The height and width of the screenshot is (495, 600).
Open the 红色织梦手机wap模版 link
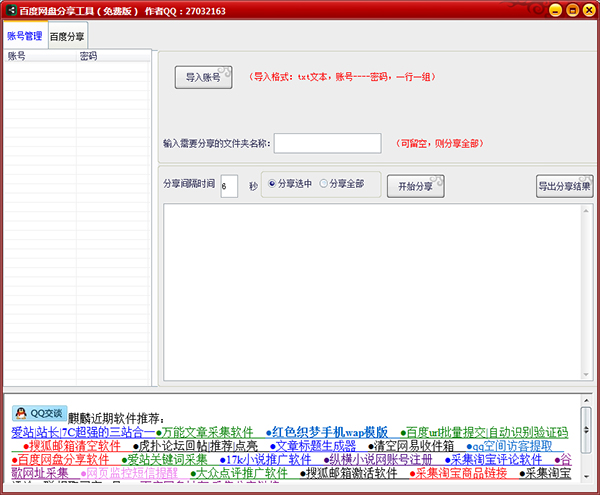pos(330,432)
